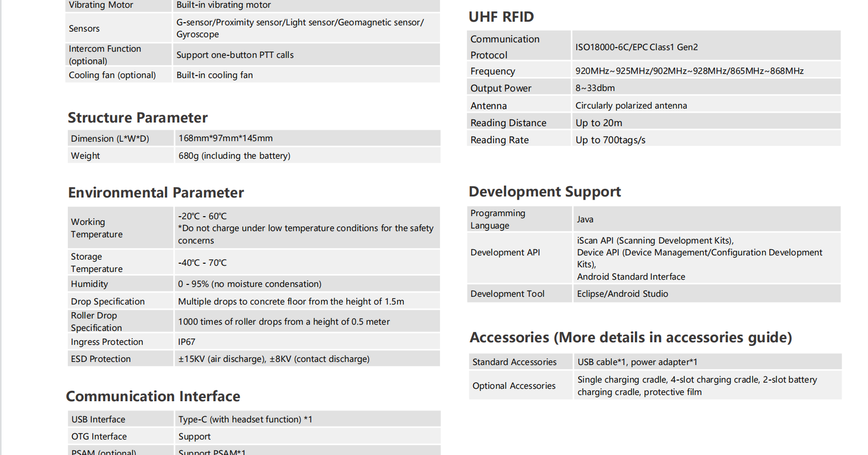The image size is (868, 455).
Task: Click the Up to 700tags/s value
Action: [610, 140]
